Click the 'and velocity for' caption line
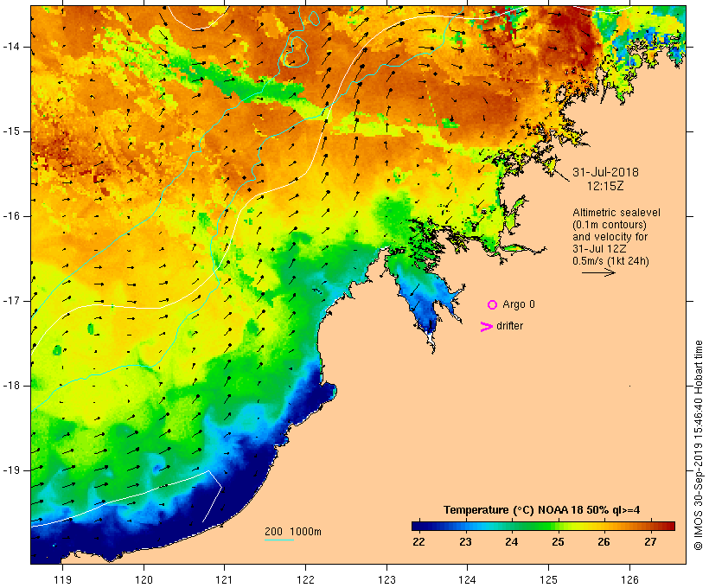This screenshot has height=588, width=709. pyautogui.click(x=610, y=237)
